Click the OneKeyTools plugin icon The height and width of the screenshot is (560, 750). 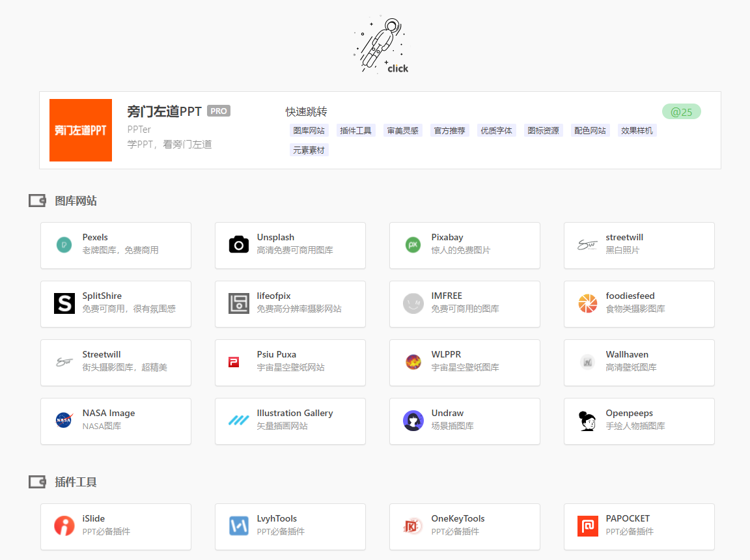click(413, 526)
